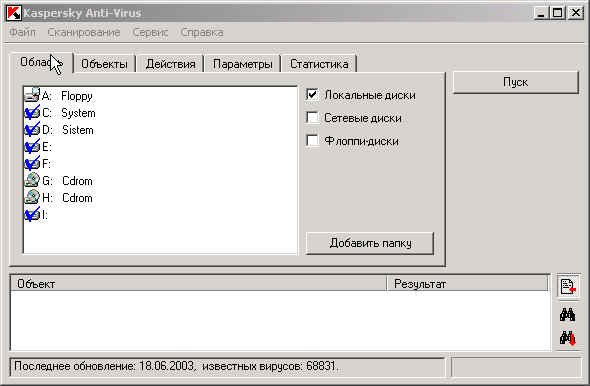590x386 pixels.
Task: Open the report document icon beside results
Action: (568, 287)
